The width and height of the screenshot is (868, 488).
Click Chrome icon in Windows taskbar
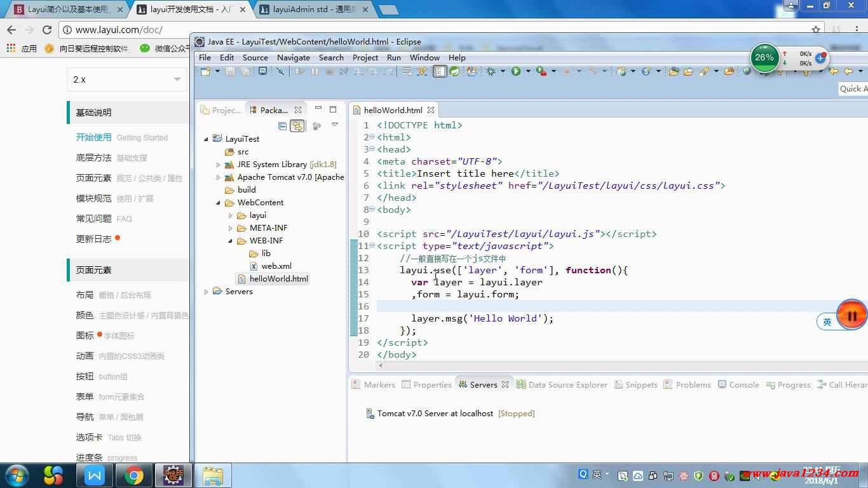[x=133, y=475]
